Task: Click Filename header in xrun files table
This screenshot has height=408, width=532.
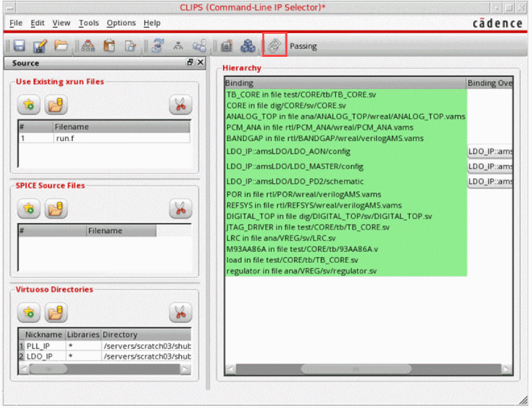Action: (x=122, y=127)
